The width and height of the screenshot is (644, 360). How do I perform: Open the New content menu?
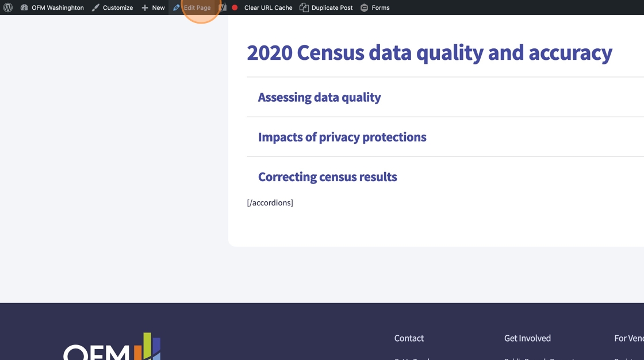pos(158,7)
